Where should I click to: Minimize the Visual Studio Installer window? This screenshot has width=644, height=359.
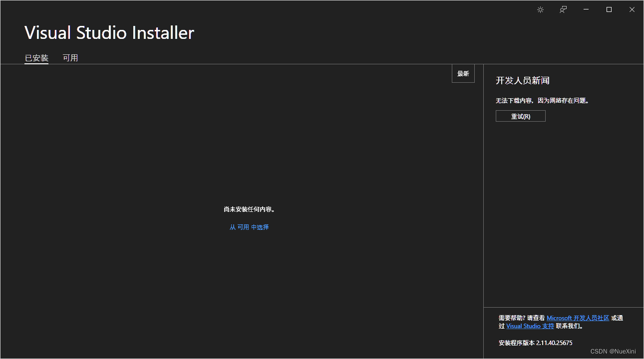[586, 9]
